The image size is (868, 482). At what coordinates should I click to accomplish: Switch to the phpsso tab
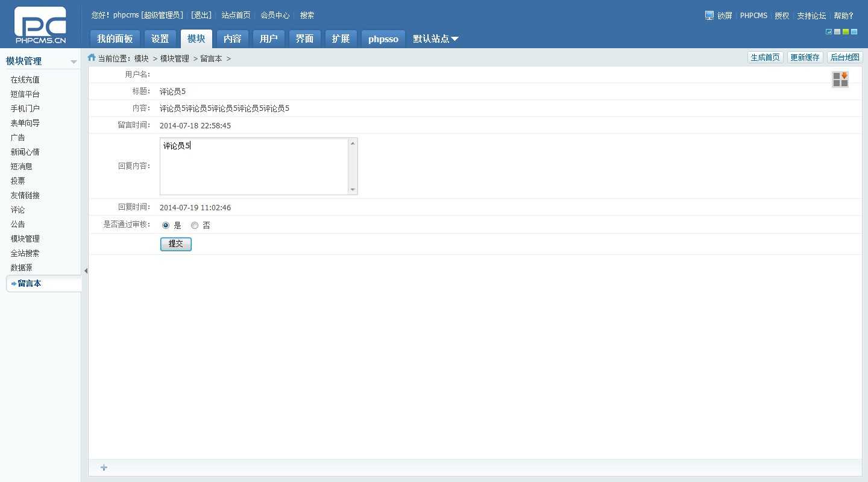(x=383, y=39)
